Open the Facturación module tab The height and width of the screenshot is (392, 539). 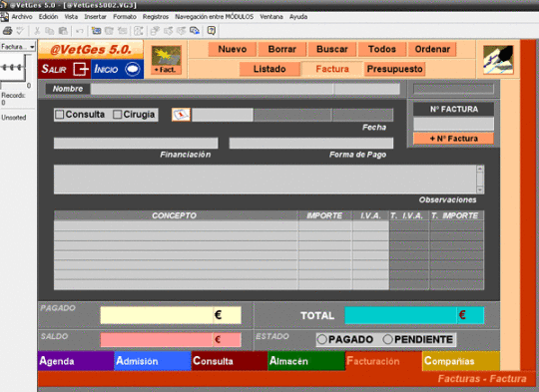383,361
